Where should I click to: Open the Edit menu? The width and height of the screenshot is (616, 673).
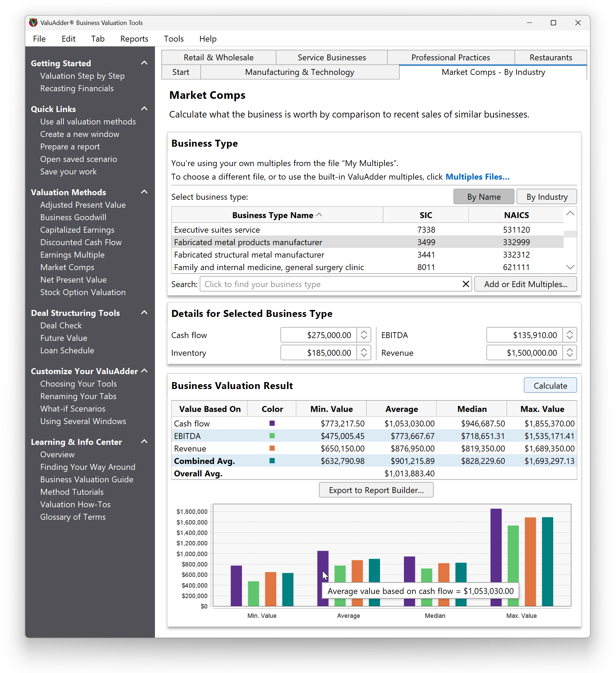(x=69, y=39)
